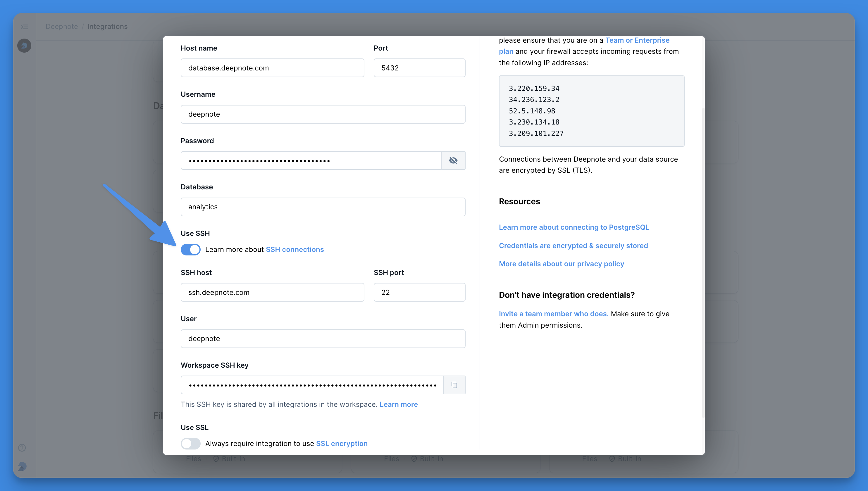Select Integrations breadcrumb item

[x=107, y=27]
